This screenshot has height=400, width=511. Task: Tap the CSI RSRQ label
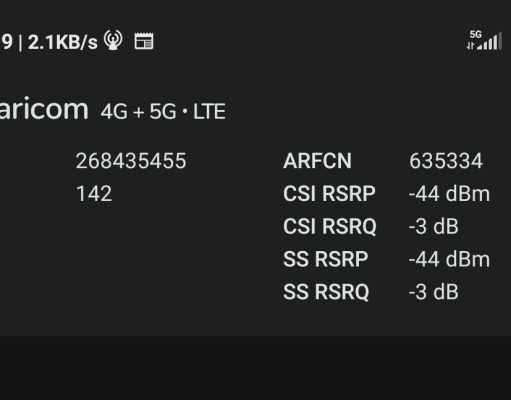coord(330,227)
